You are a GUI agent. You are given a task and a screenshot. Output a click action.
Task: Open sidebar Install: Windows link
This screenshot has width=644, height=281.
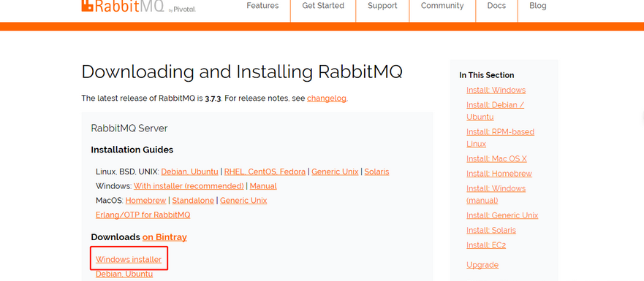coord(496,90)
